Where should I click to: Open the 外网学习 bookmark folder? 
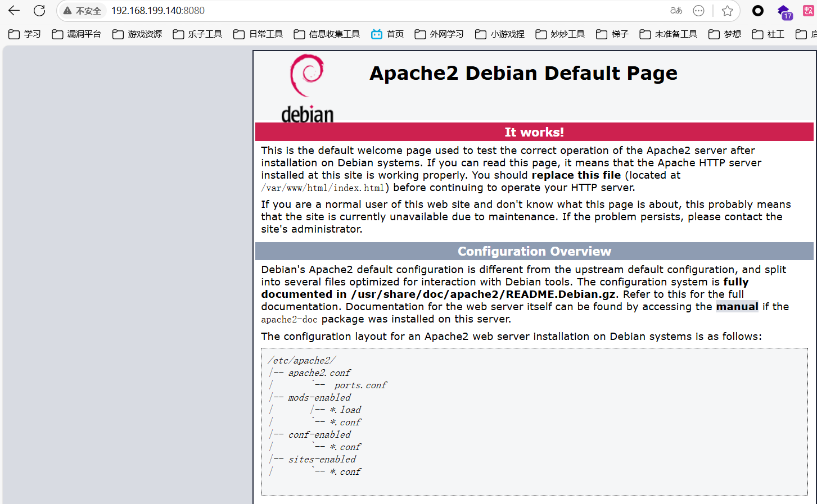pyautogui.click(x=439, y=34)
